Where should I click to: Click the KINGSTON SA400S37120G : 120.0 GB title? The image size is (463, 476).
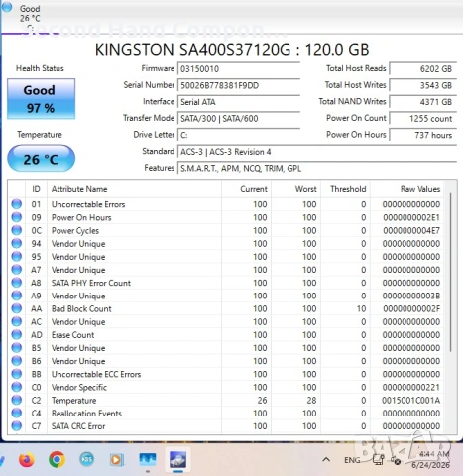coord(232,50)
